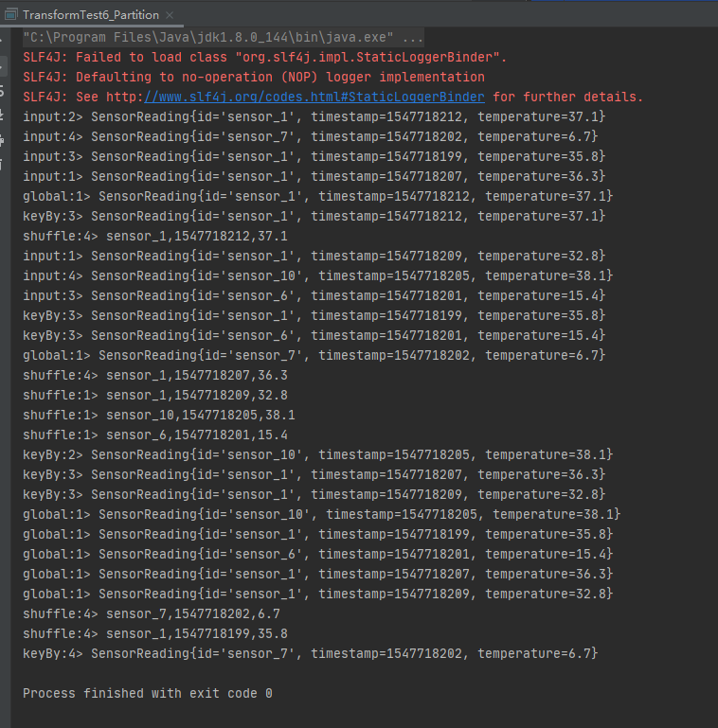Click the 'Process finished with exit code 0' text
The height and width of the screenshot is (728, 718).
coord(148,694)
